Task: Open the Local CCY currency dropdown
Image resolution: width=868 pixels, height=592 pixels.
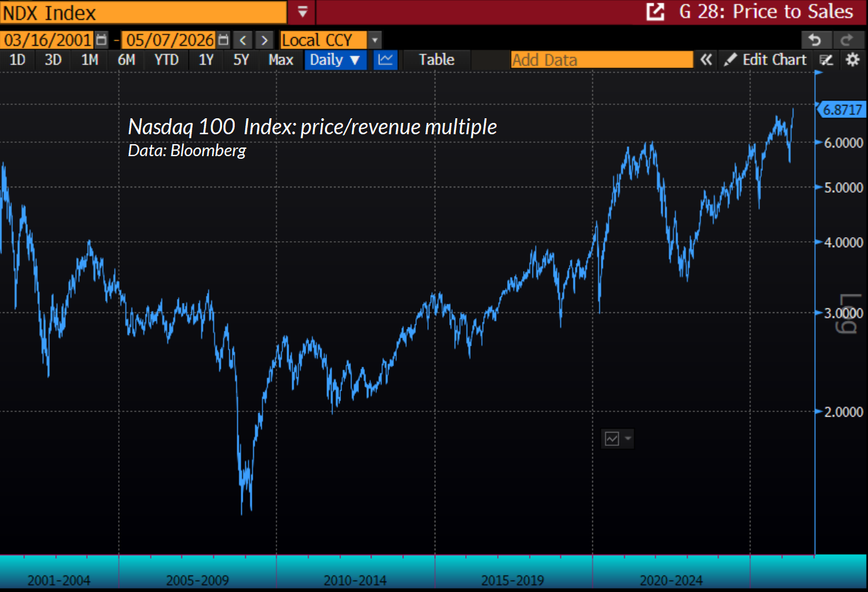Action: coord(375,40)
